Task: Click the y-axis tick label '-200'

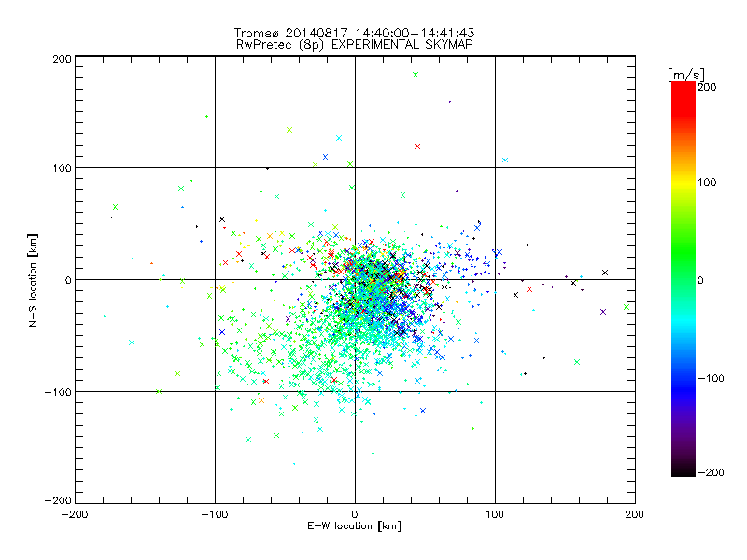Action: click(58, 500)
